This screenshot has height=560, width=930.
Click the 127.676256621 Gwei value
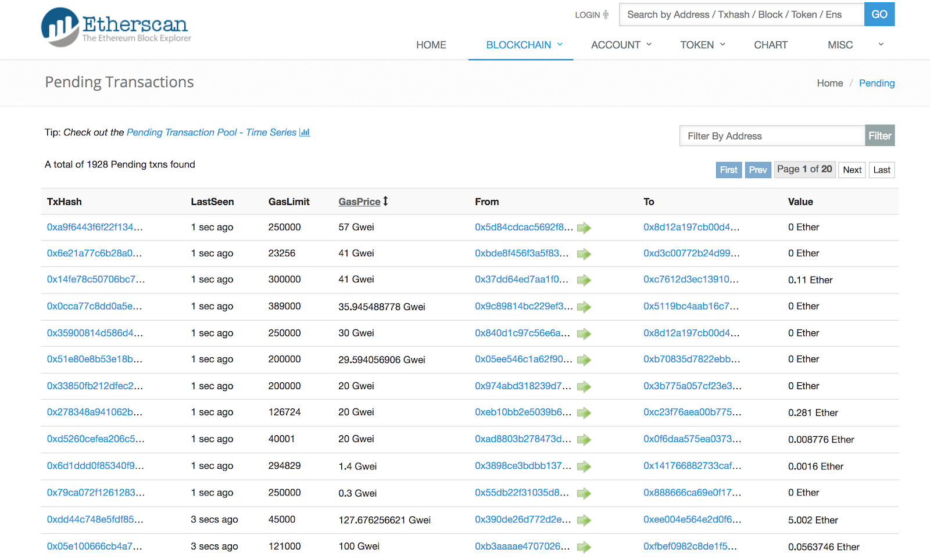384,520
